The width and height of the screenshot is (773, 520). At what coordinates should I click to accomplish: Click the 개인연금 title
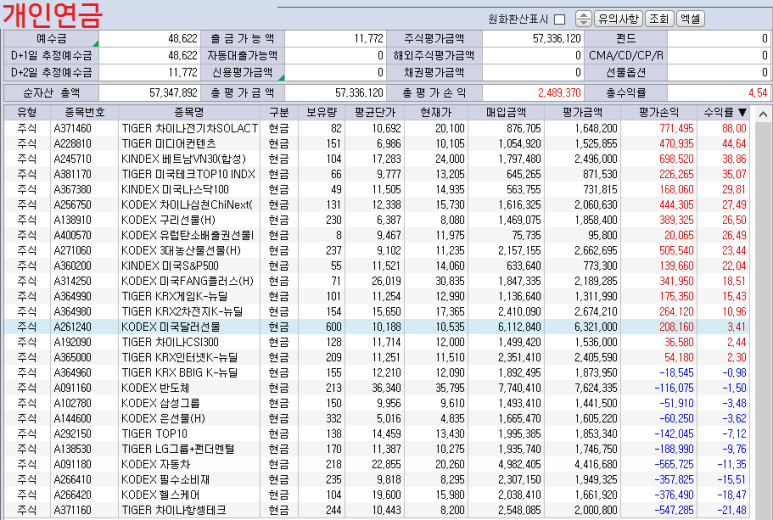pos(52,15)
